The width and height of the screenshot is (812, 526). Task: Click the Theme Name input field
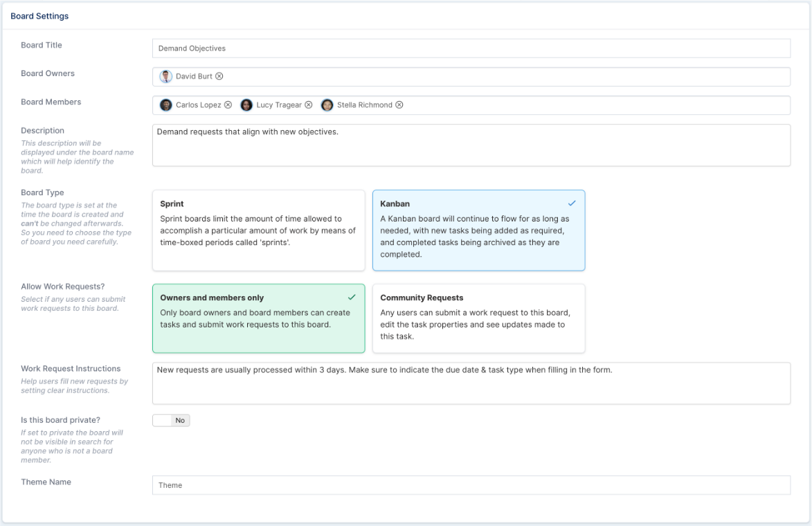[x=471, y=485]
